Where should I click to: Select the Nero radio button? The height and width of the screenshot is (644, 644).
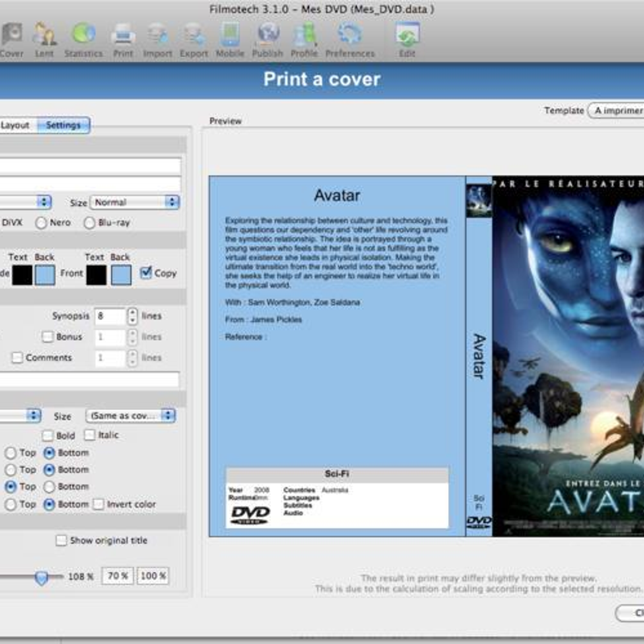(41, 223)
